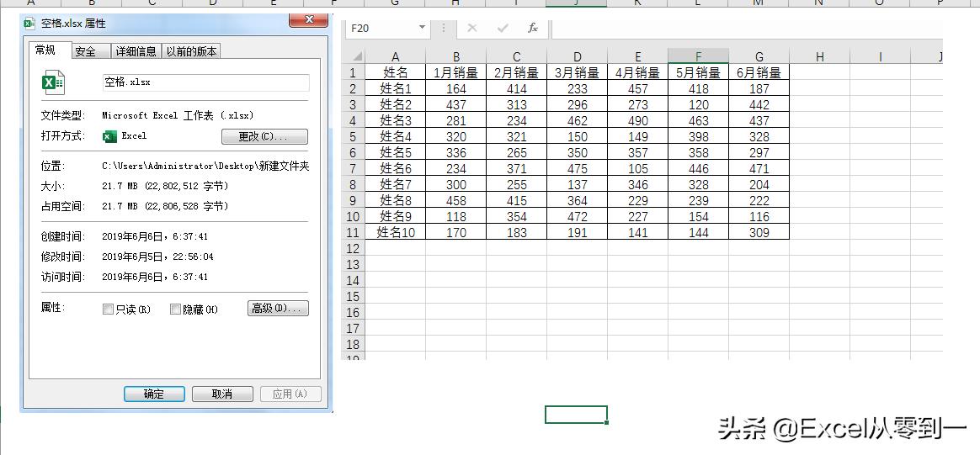Click cell with value 309
The height and width of the screenshot is (455, 980).
pyautogui.click(x=759, y=232)
